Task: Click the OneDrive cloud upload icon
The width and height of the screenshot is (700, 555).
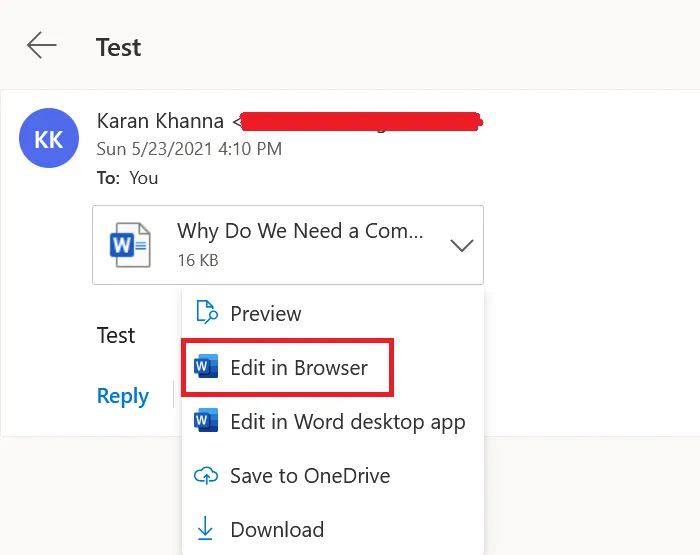Action: (x=206, y=476)
